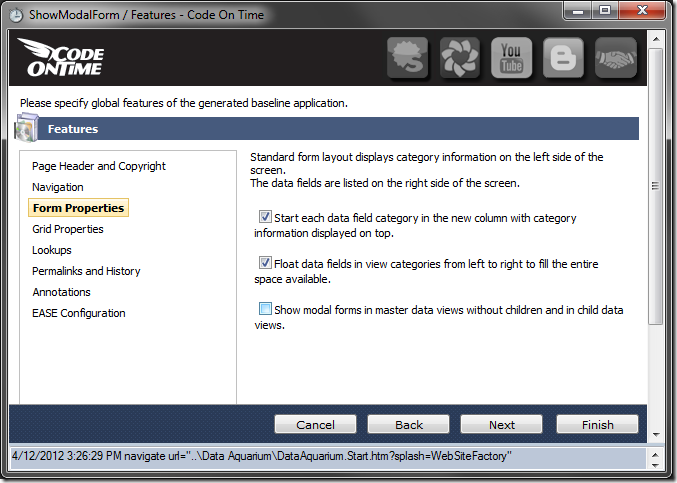
Task: Select the Annotations section
Action: pos(61,292)
